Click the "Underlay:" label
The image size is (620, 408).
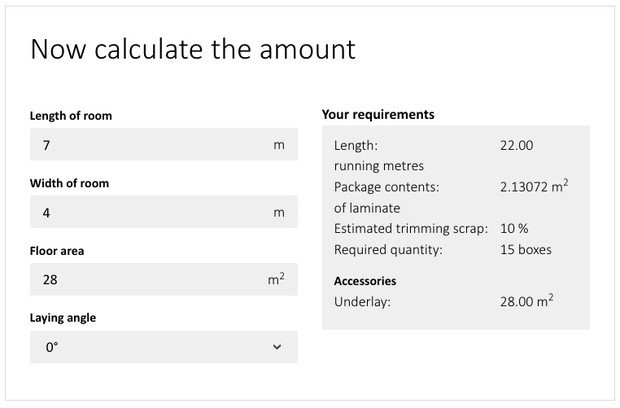point(362,301)
